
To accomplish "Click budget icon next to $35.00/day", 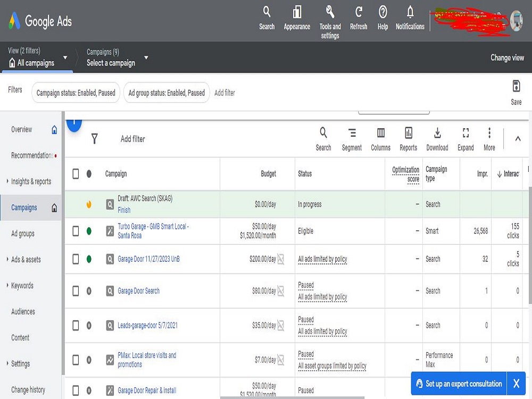I will pyautogui.click(x=281, y=326).
